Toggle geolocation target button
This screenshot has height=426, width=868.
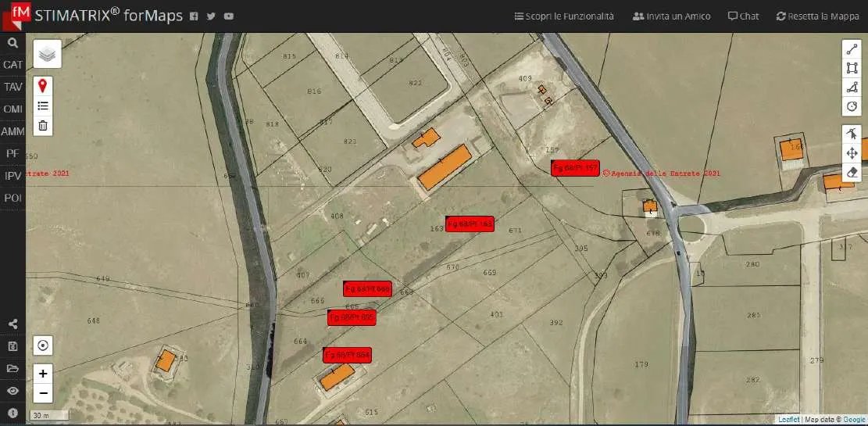pyautogui.click(x=43, y=346)
